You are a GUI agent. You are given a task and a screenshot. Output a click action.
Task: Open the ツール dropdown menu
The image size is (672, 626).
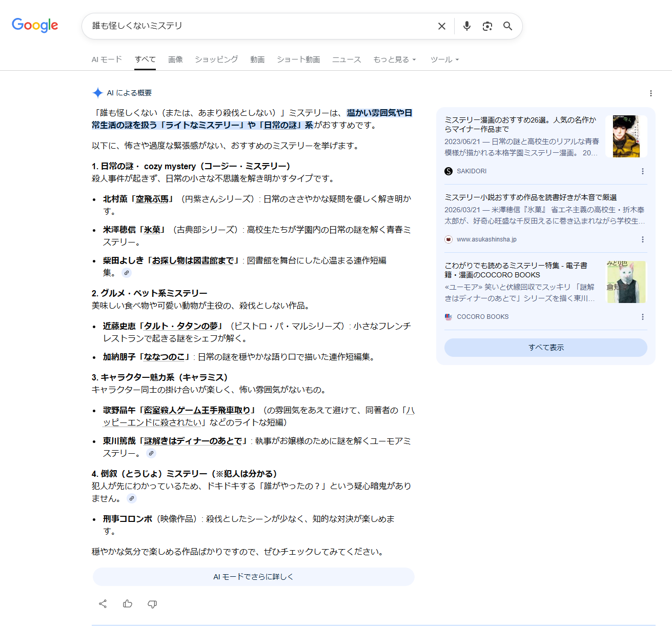coord(444,59)
